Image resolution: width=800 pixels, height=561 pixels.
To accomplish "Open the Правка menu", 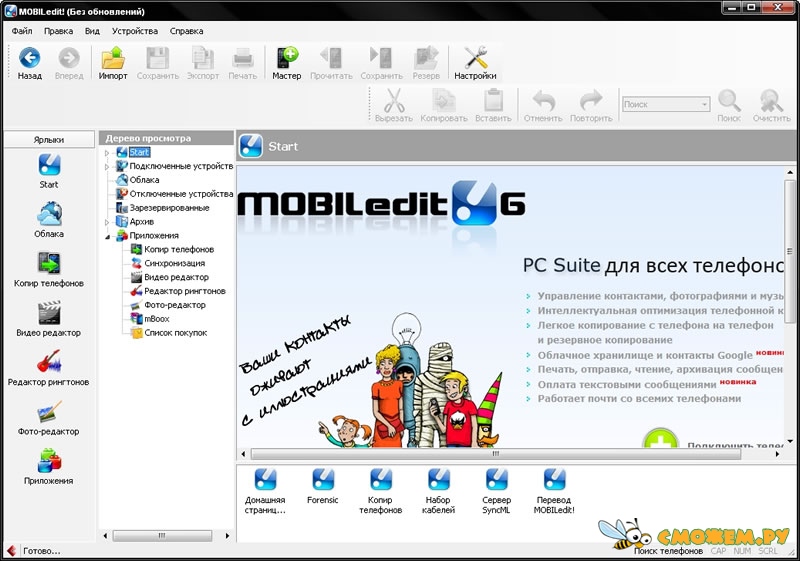I will pyautogui.click(x=58, y=31).
